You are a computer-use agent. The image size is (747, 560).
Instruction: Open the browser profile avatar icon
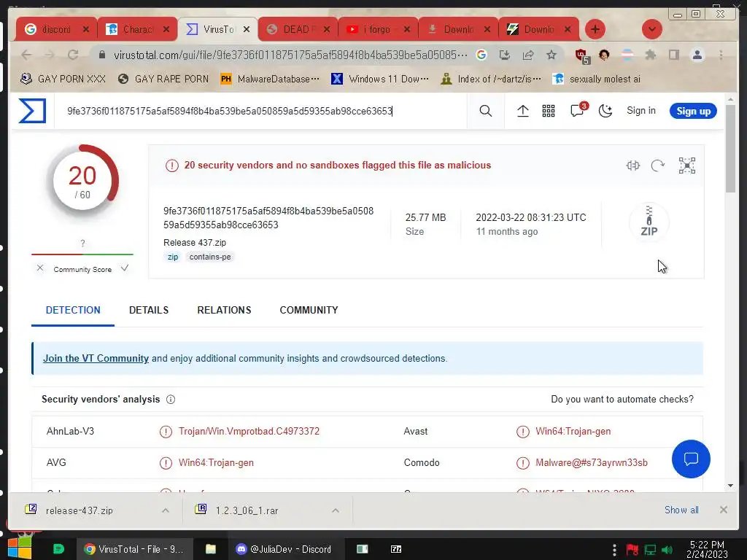pos(697,55)
